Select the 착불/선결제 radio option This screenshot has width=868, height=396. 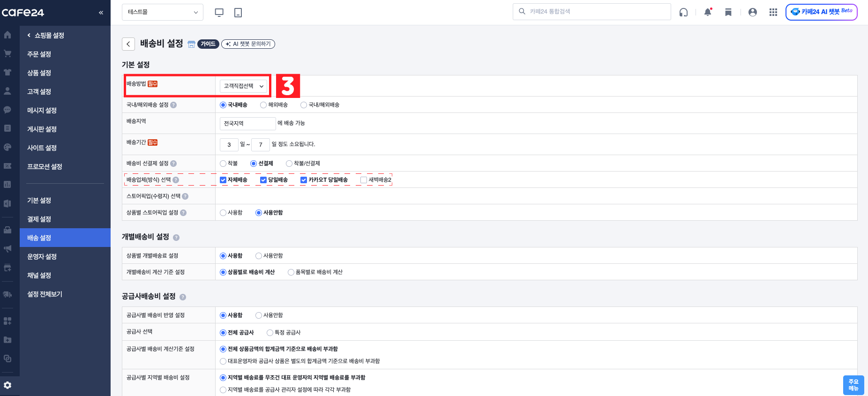pyautogui.click(x=289, y=164)
